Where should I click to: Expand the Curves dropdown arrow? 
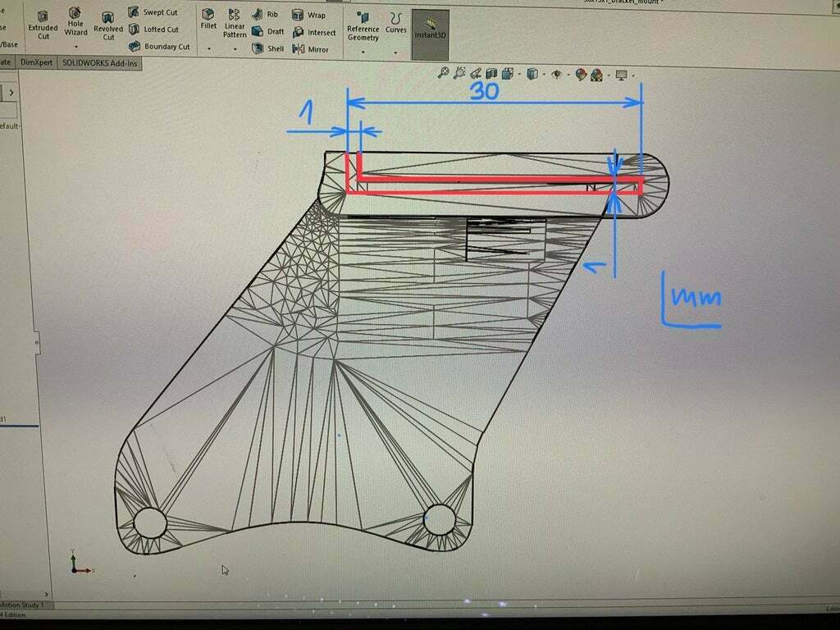(396, 52)
